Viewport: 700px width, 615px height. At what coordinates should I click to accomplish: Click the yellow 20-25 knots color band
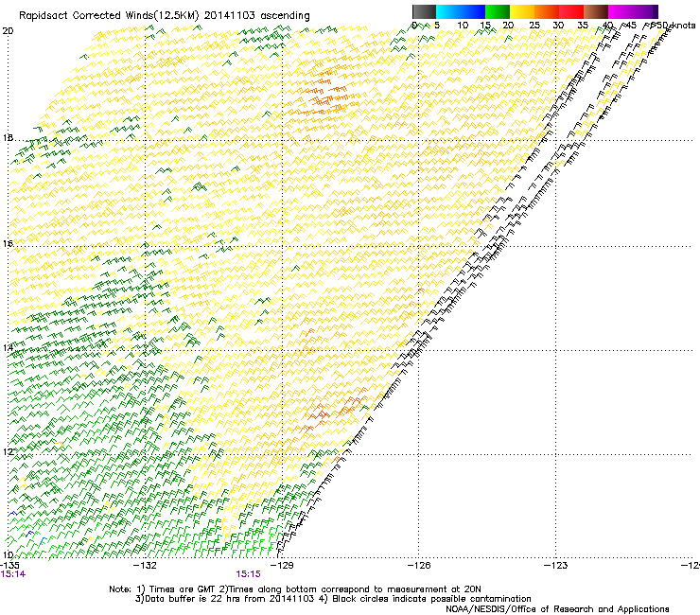(522, 11)
